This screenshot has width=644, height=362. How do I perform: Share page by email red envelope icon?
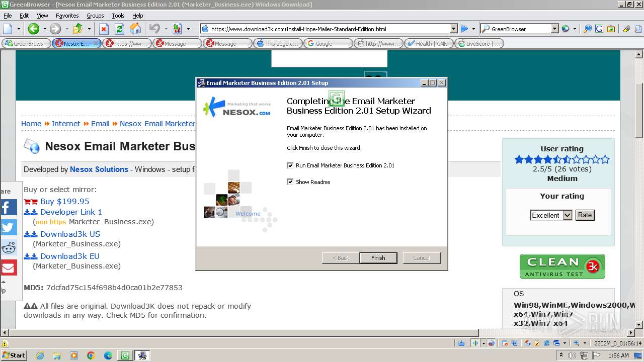point(9,267)
